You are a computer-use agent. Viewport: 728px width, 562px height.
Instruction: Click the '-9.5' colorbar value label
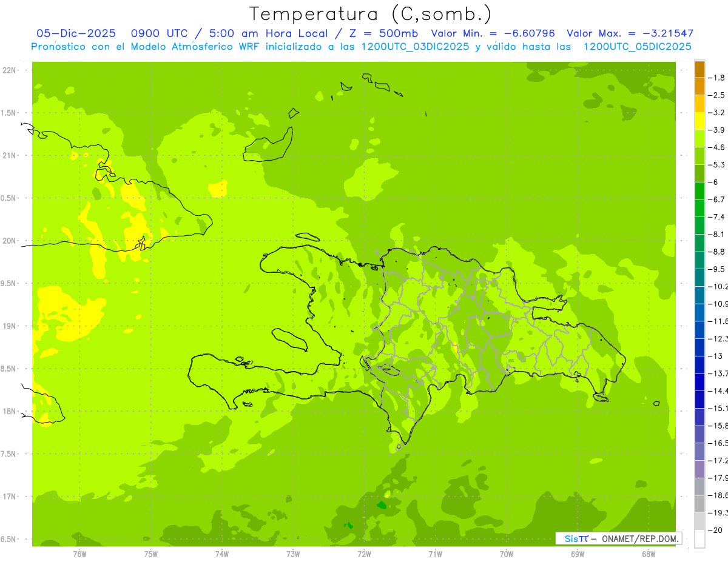[x=717, y=269]
